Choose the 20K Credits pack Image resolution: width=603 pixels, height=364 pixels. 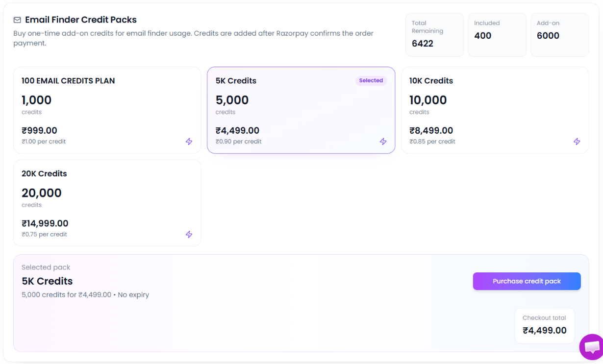coord(107,203)
